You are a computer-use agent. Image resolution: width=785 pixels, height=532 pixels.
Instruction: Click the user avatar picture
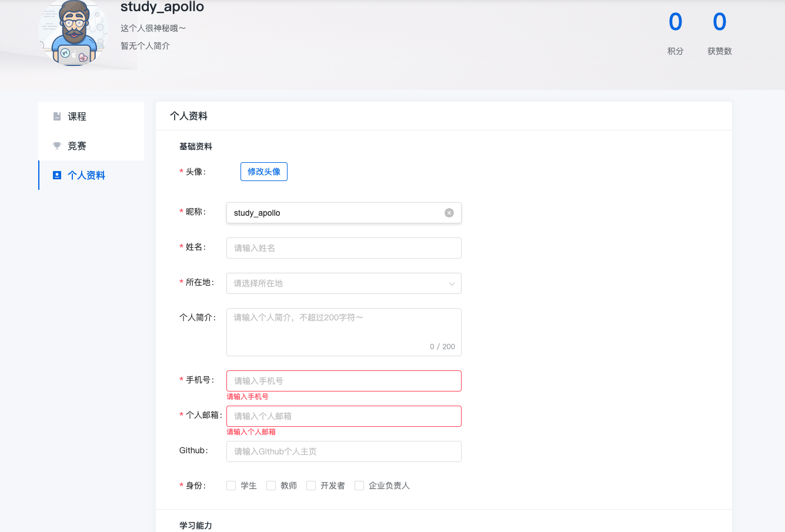(x=74, y=32)
